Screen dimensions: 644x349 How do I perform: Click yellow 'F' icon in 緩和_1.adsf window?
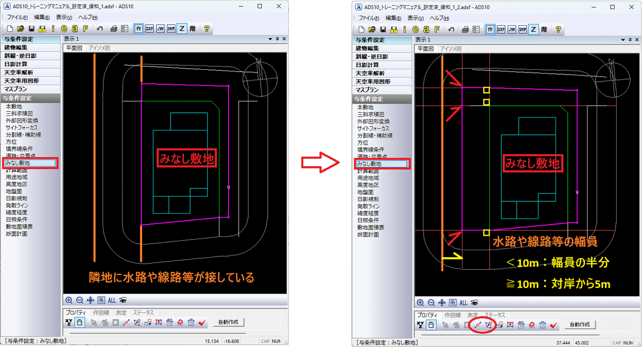(85, 28)
